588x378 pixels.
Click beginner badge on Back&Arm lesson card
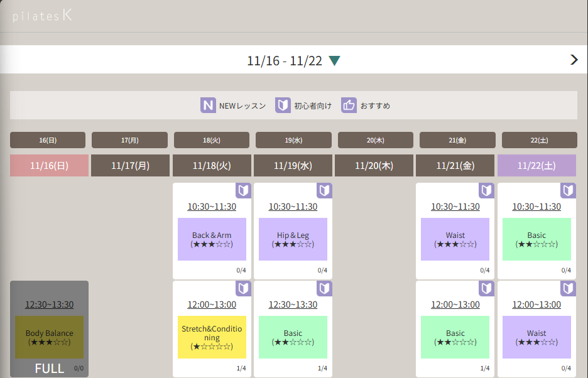point(243,190)
